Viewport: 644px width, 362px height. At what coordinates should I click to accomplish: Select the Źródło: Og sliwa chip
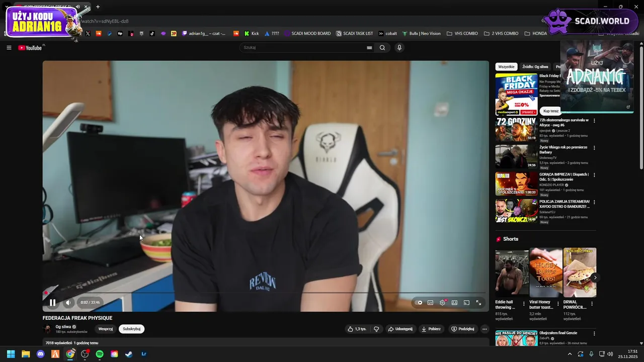pyautogui.click(x=535, y=66)
